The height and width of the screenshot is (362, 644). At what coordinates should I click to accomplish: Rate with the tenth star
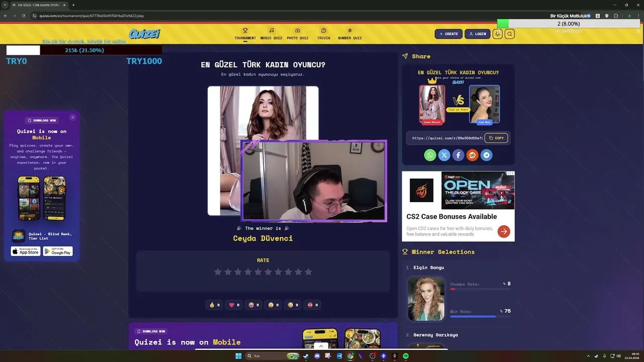coord(308,271)
